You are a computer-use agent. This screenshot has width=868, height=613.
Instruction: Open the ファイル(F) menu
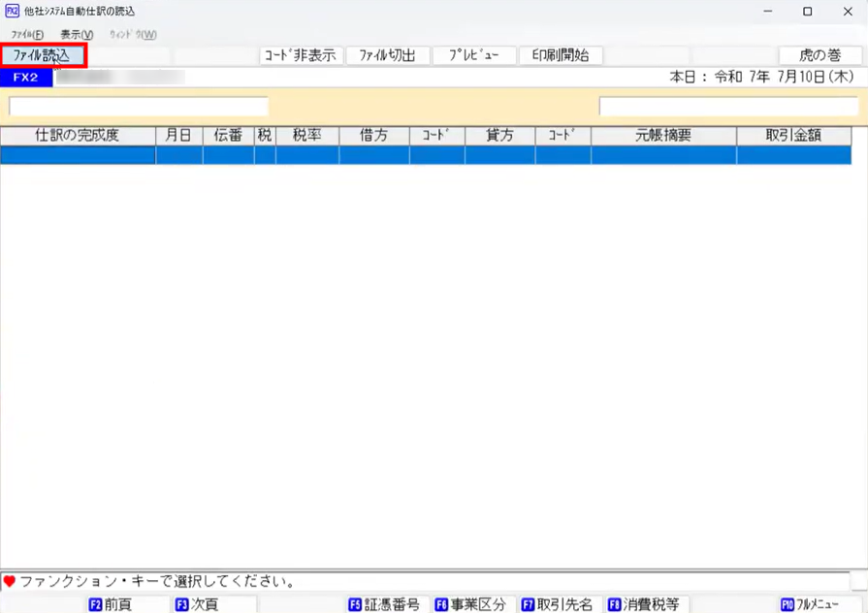(x=27, y=35)
